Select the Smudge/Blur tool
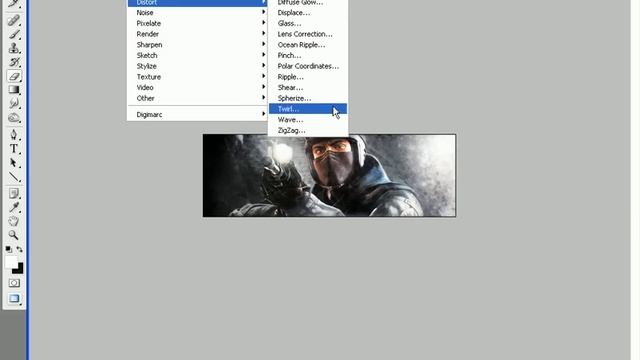This screenshot has width=640, height=360. coord(14,104)
